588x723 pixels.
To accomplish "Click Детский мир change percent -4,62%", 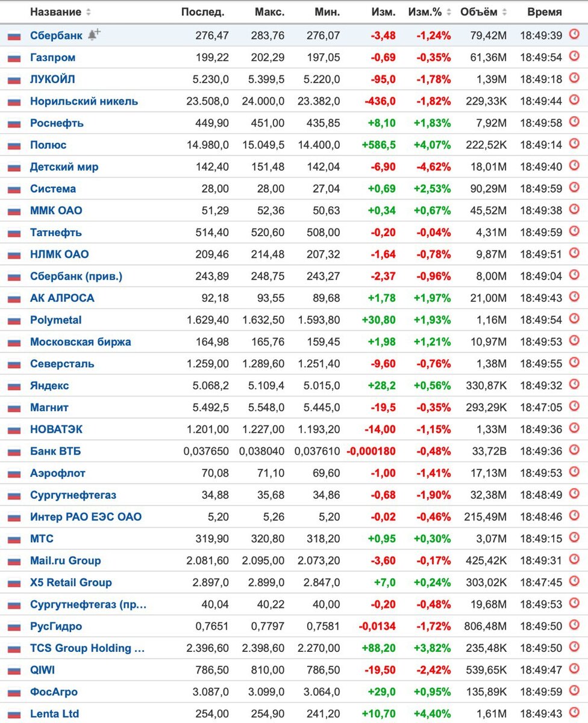I will click(x=434, y=167).
